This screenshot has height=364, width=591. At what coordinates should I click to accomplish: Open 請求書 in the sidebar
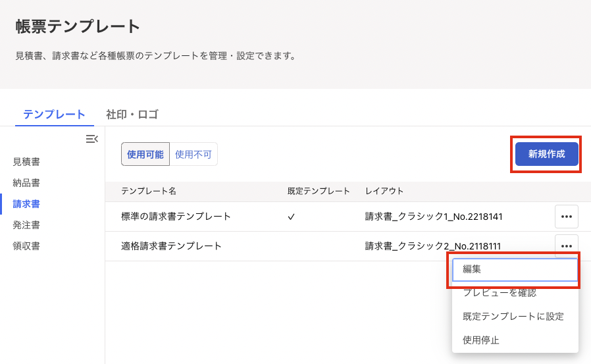pos(26,204)
